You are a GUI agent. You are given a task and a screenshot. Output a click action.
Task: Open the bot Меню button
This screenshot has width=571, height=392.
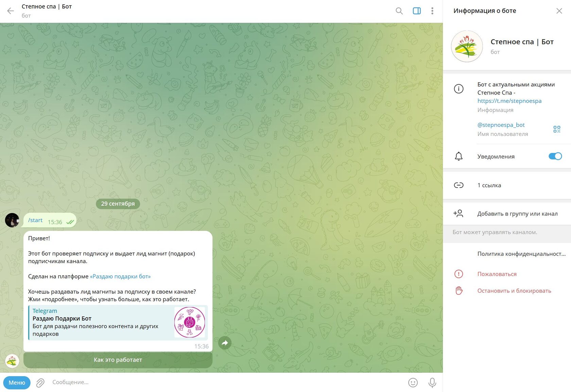pos(17,382)
